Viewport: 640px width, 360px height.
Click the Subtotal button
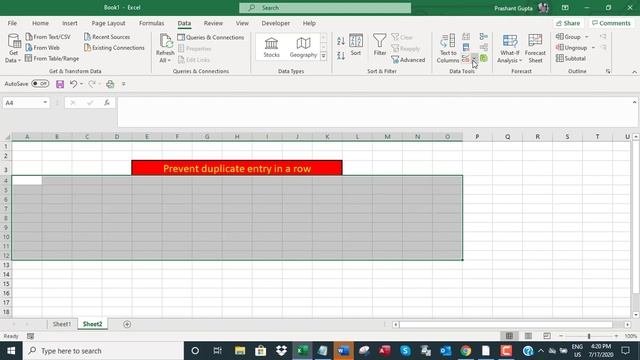pos(571,58)
